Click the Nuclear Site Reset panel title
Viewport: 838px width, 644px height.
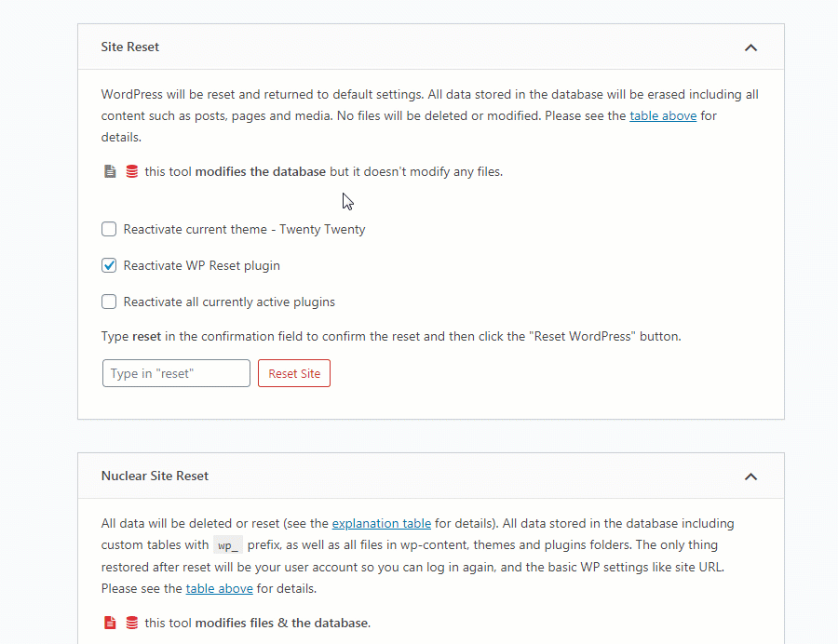coord(155,476)
